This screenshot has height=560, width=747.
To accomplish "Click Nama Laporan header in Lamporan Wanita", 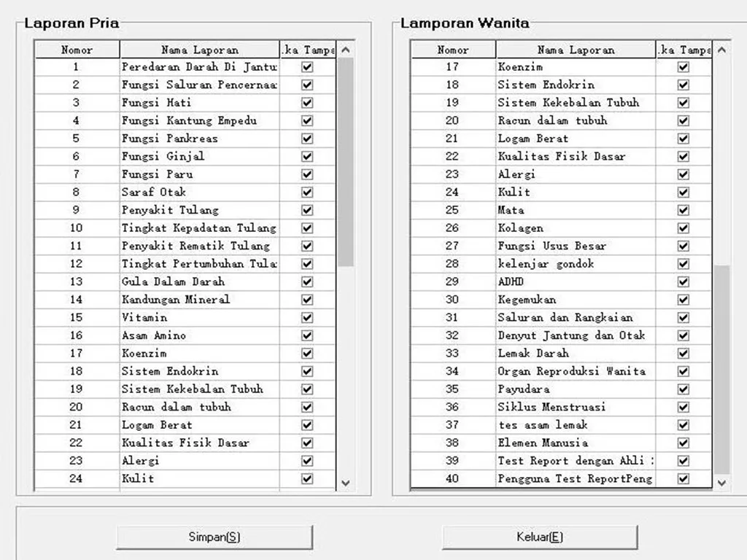I will tap(576, 50).
